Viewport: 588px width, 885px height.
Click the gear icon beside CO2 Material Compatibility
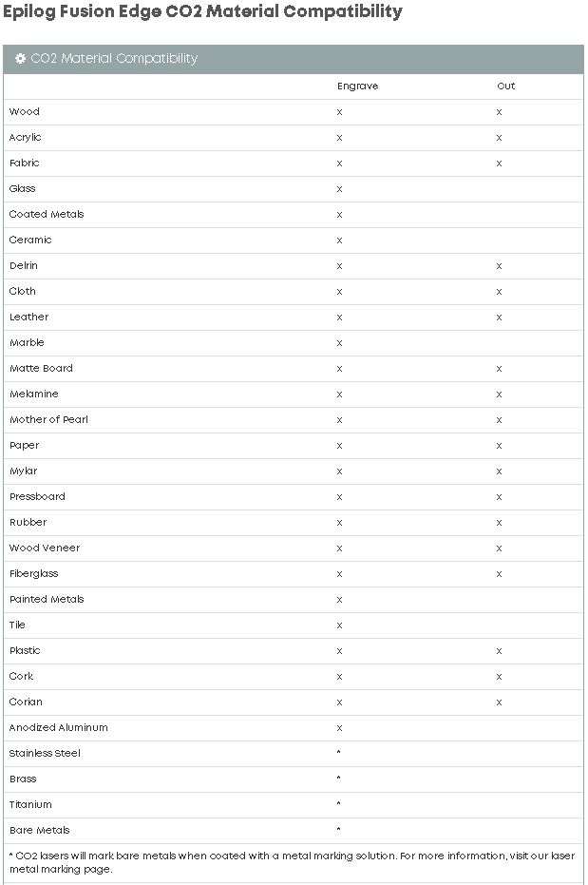click(20, 59)
